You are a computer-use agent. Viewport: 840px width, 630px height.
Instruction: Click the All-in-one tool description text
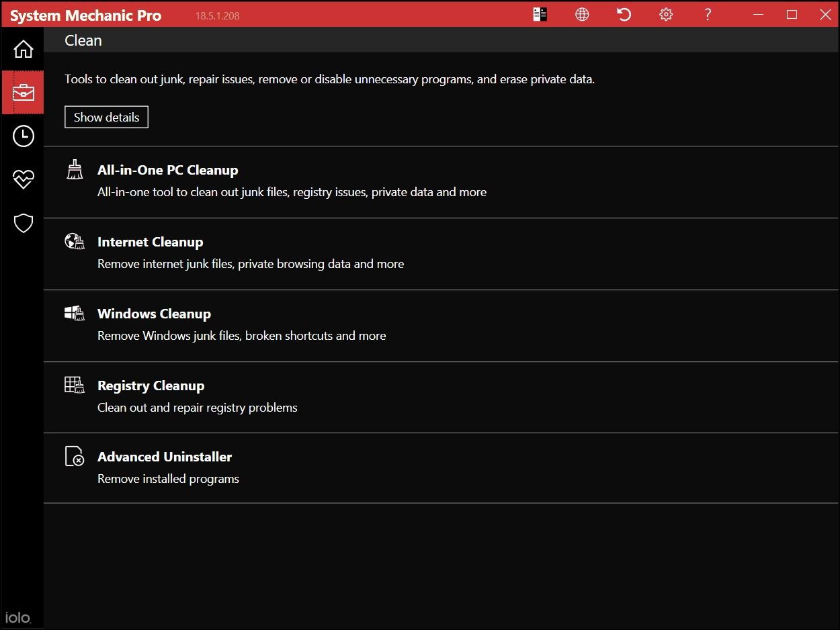click(x=292, y=192)
